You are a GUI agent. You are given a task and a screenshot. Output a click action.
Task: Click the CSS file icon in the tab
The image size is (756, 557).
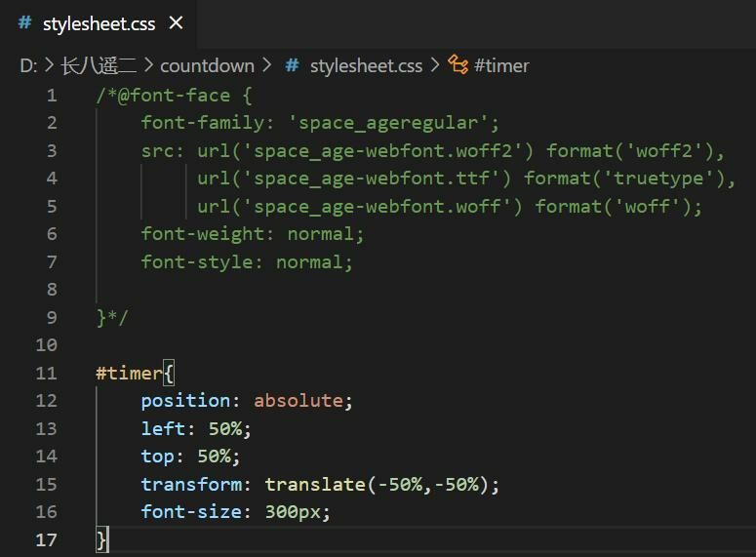point(25,22)
